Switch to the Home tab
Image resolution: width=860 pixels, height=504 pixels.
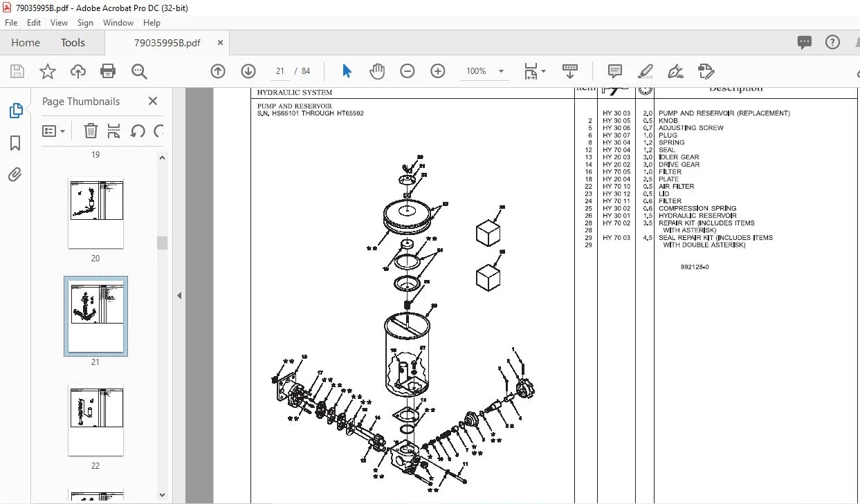[x=26, y=43]
